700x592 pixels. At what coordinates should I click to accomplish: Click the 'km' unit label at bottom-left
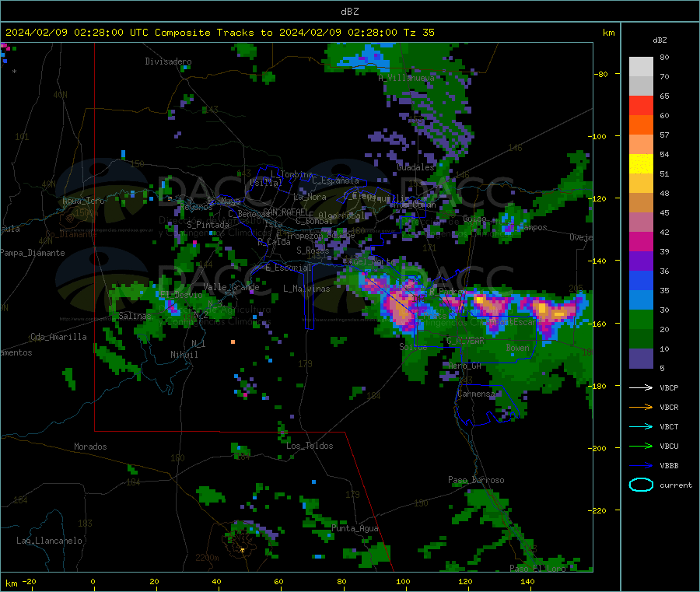click(11, 583)
